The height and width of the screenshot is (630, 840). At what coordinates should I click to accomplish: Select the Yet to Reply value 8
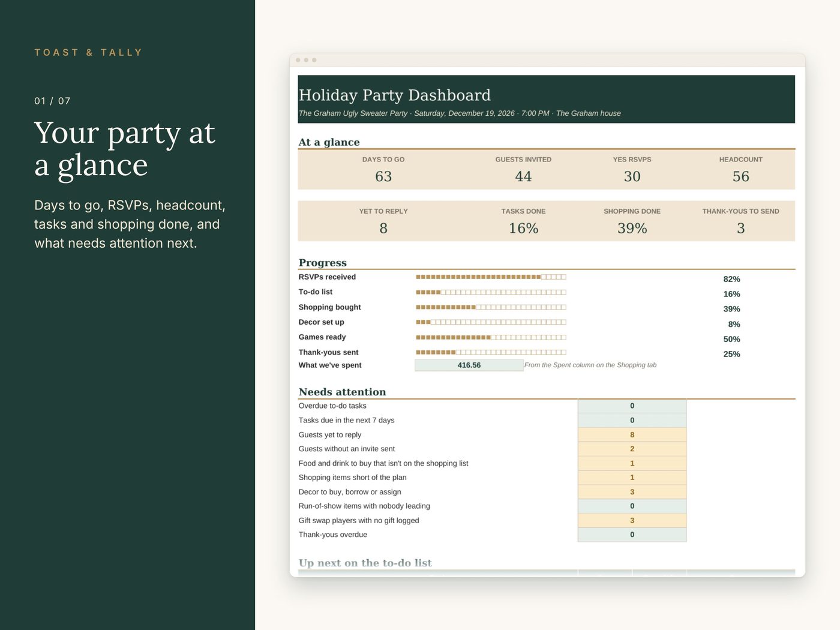(x=383, y=228)
